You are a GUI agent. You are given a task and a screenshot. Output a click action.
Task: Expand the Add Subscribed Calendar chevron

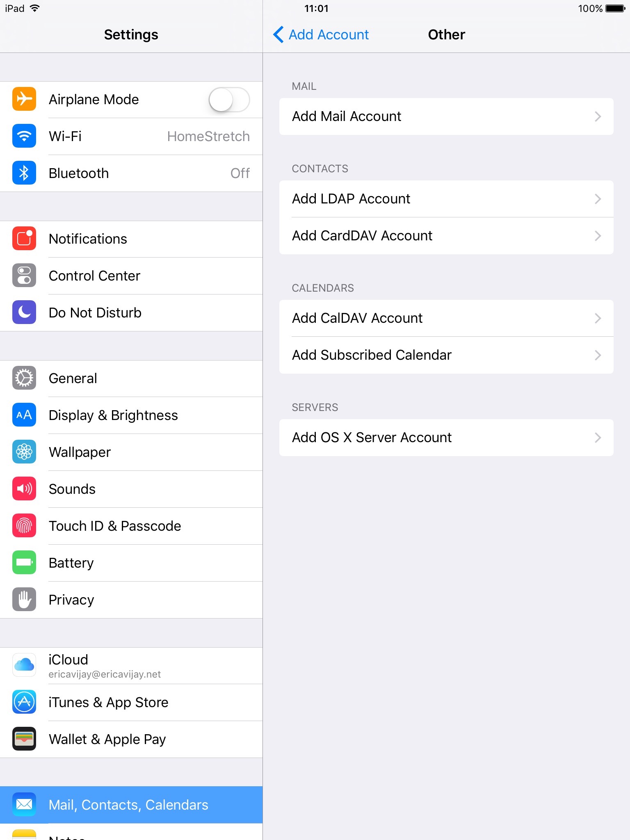pyautogui.click(x=598, y=355)
